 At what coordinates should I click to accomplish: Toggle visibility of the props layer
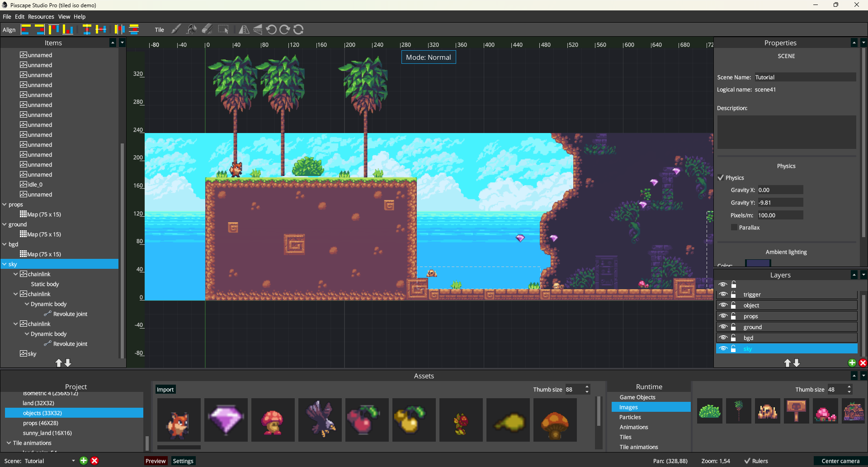click(x=723, y=316)
